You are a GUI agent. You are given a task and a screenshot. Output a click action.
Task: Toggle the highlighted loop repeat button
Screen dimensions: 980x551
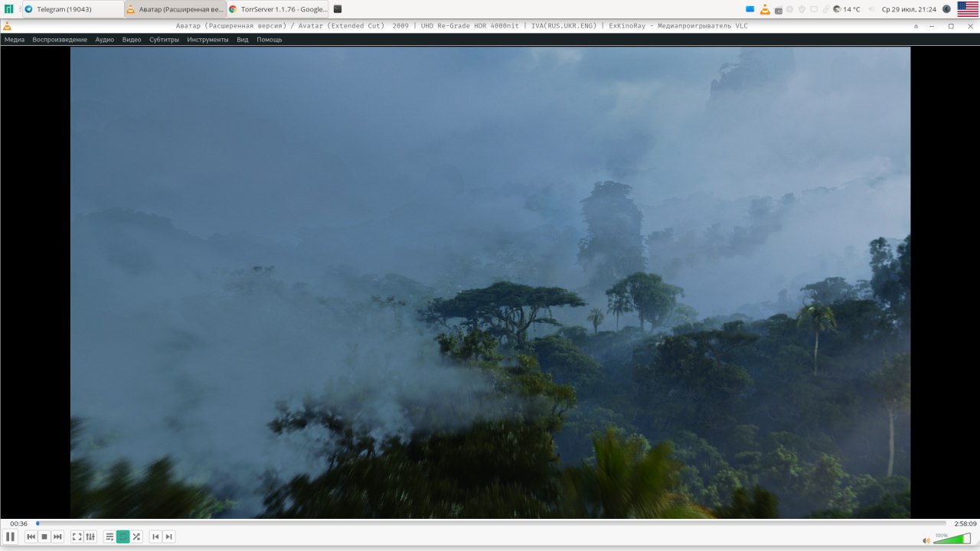pyautogui.click(x=122, y=536)
